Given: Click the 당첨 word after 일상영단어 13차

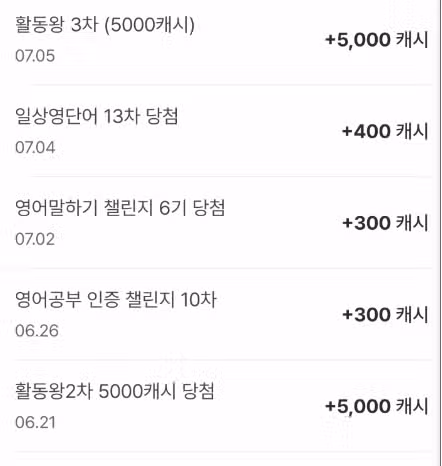Looking at the screenshot, I should (162, 116).
